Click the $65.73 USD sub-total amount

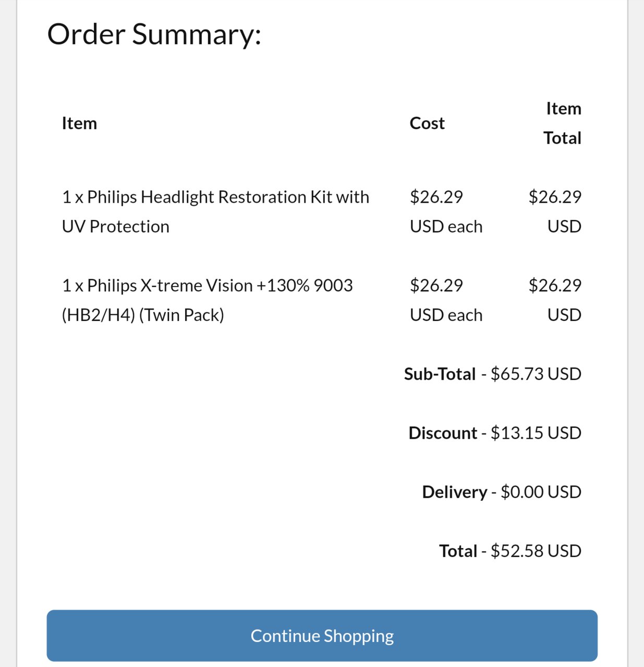pos(536,374)
